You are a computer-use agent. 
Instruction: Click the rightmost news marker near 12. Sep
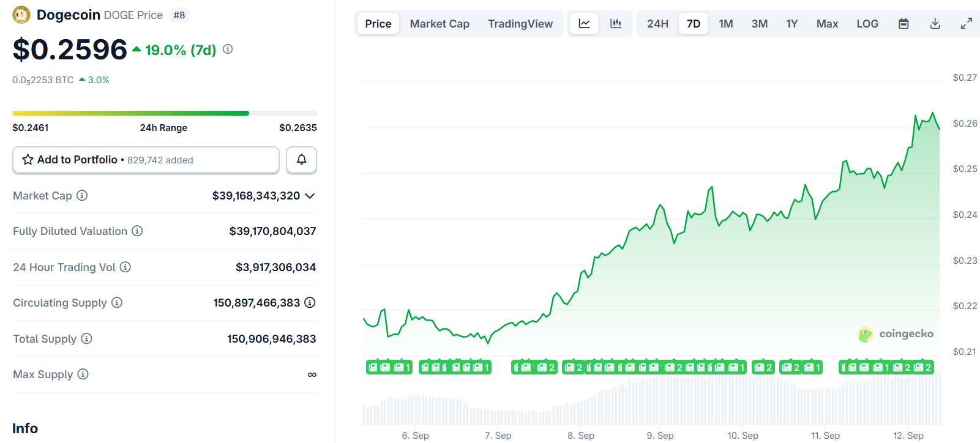click(923, 367)
